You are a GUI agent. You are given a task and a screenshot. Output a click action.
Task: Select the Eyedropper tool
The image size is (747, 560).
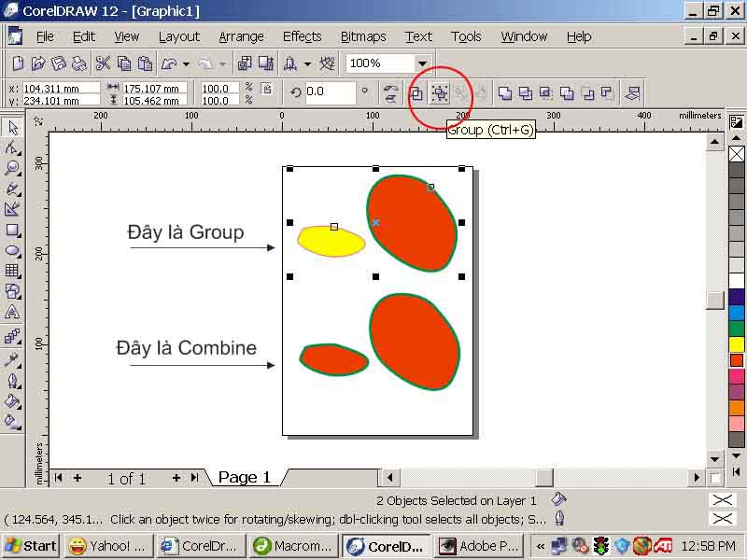point(12,359)
